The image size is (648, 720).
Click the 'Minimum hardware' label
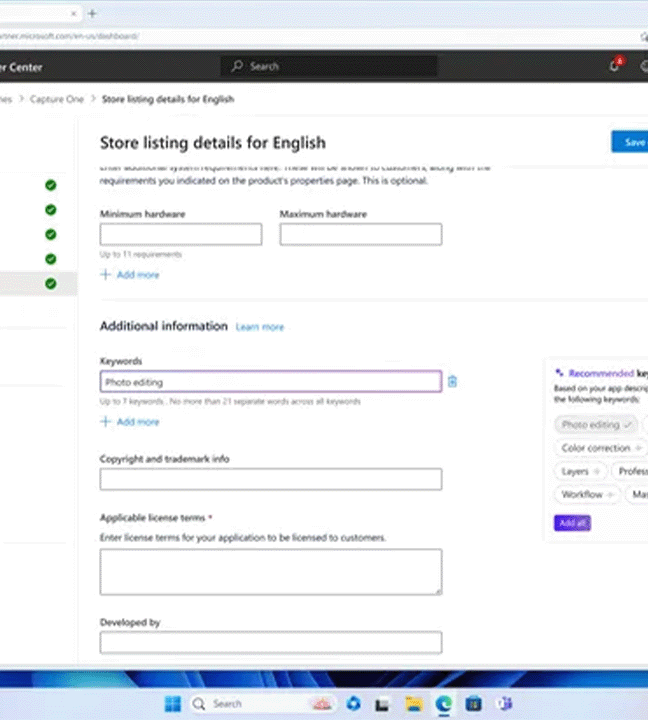[x=142, y=214]
